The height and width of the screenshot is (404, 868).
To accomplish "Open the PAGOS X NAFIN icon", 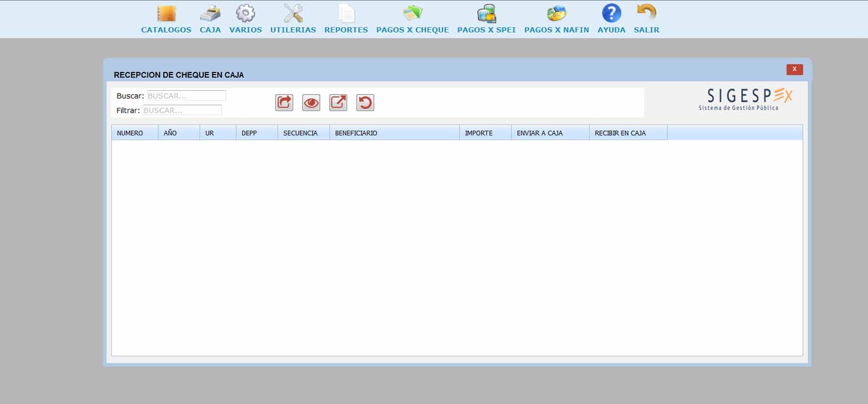I will coord(556,13).
